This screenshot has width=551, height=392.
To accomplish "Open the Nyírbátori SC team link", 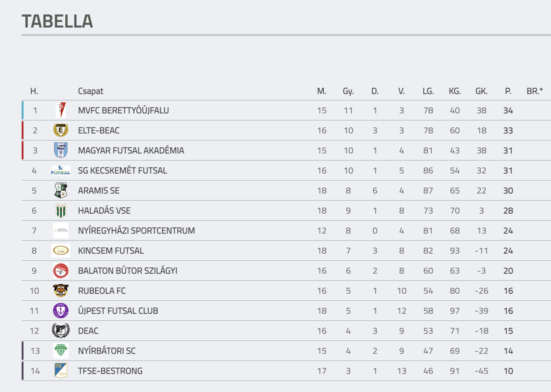I will click(107, 351).
